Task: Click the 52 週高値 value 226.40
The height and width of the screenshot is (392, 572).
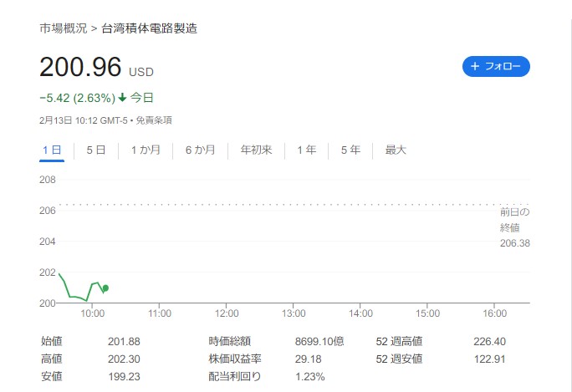Action: coord(489,342)
